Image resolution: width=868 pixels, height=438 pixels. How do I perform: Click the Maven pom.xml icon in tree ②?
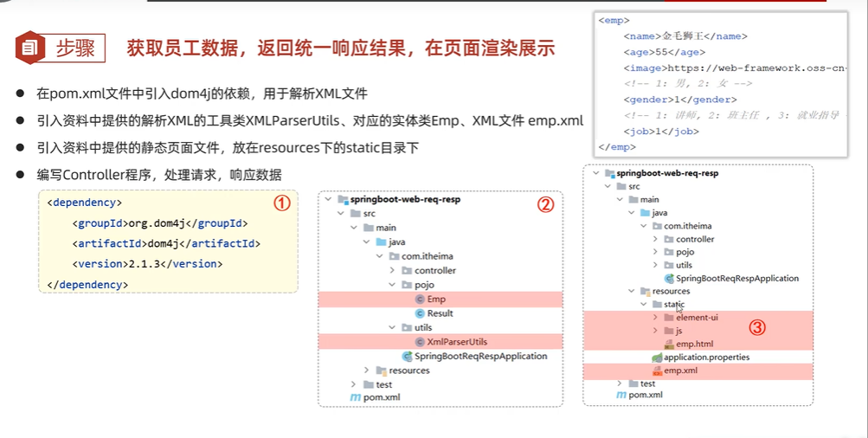point(356,397)
